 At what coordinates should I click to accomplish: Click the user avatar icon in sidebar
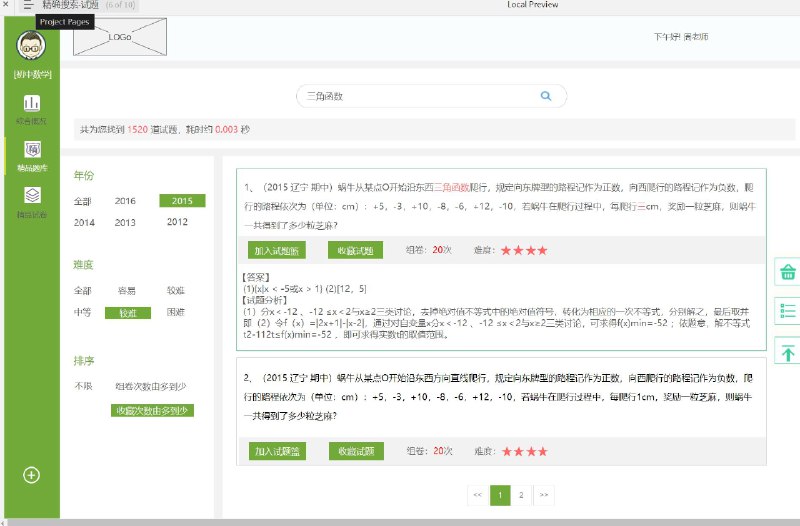[31, 45]
